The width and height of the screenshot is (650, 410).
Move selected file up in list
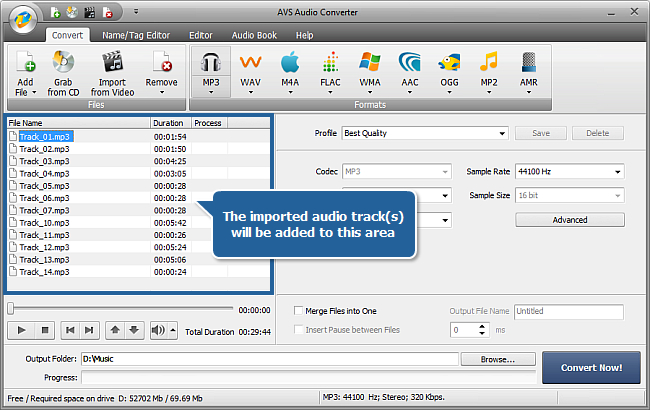click(115, 330)
